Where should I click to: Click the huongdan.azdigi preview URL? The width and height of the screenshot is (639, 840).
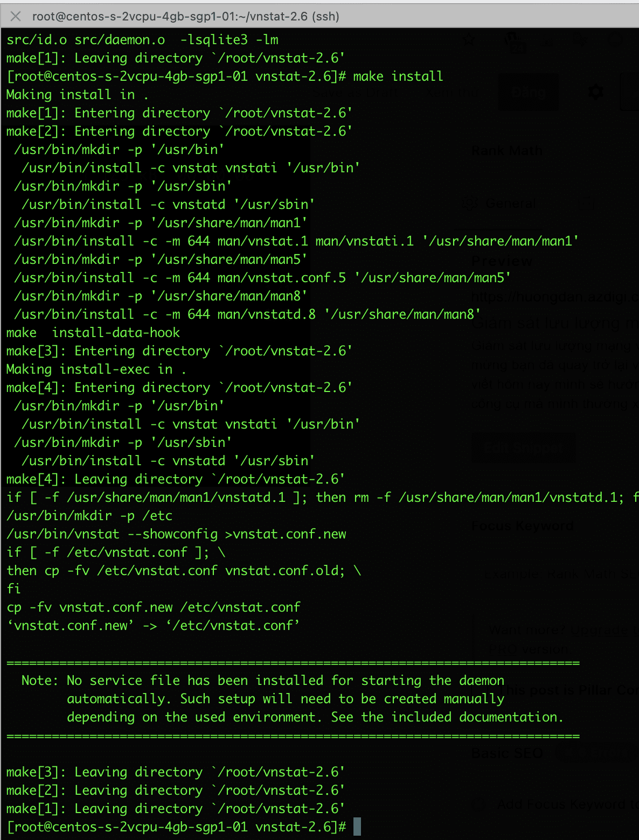pos(554,297)
